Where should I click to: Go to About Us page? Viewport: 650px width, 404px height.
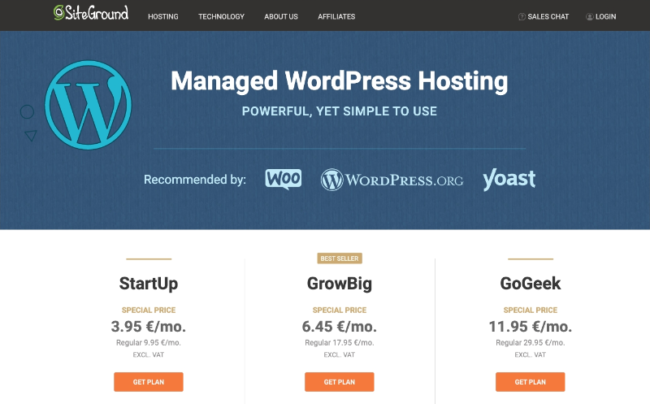[281, 17]
